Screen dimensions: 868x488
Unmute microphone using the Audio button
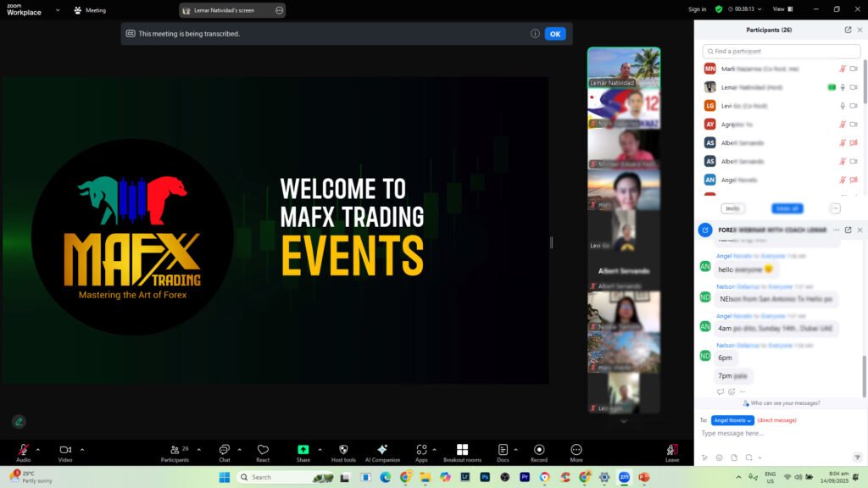tap(23, 450)
